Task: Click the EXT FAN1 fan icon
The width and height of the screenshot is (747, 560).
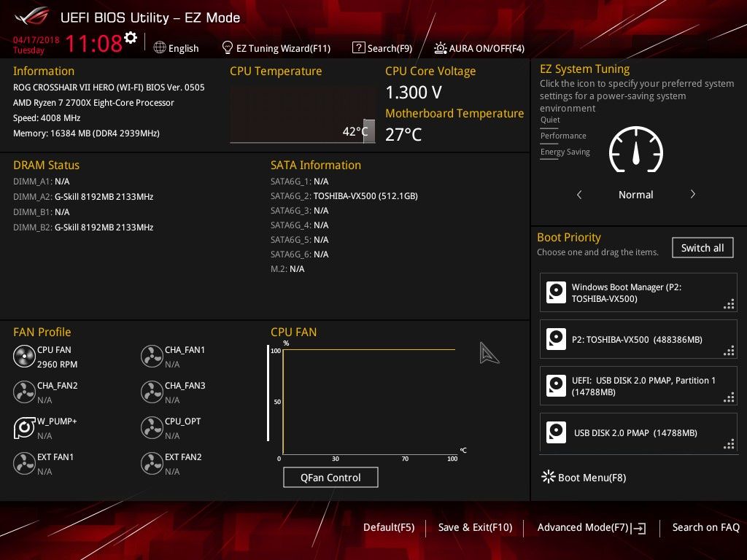Action: tap(24, 463)
